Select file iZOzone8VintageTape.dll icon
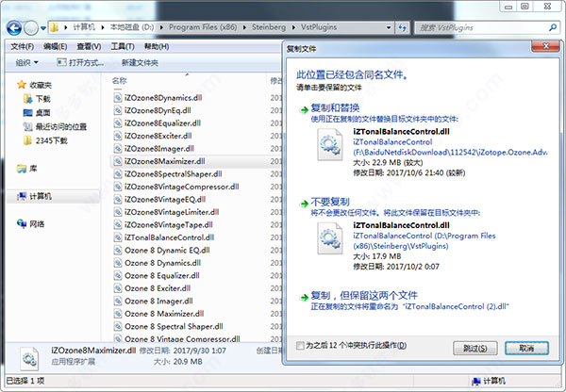 (x=118, y=224)
